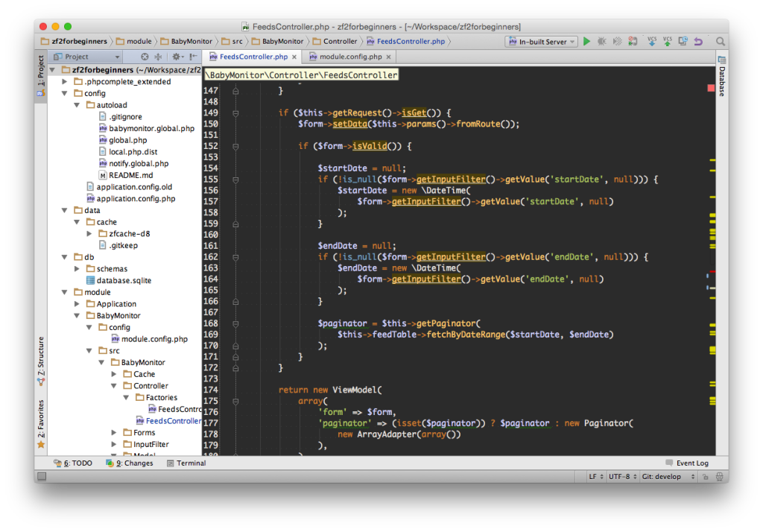Click the VCS update project icon
Image resolution: width=763 pixels, height=532 pixels.
(652, 42)
